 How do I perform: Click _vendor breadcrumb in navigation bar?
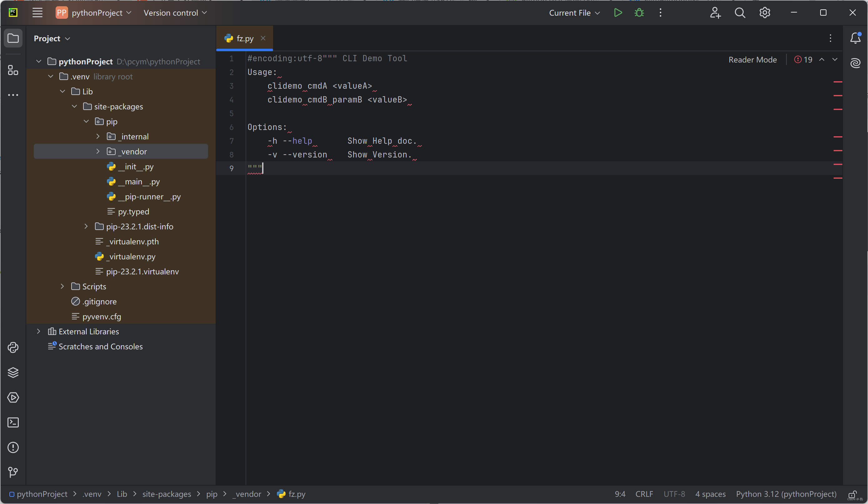tap(247, 494)
